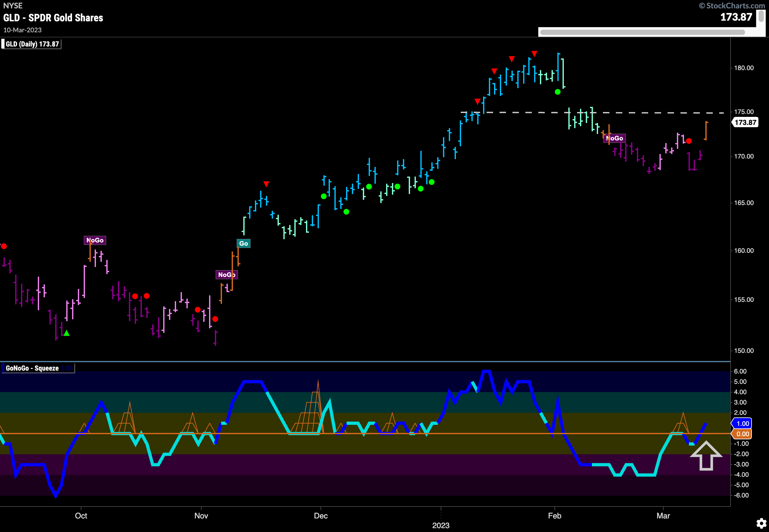
Task: Click the 175.00 price axis label
Action: (744, 112)
